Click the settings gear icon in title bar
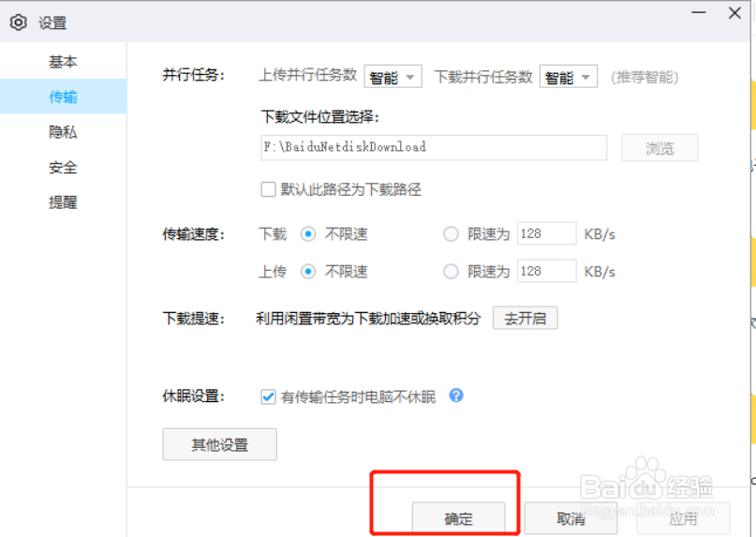Viewport: 756px width, 537px height. click(19, 22)
